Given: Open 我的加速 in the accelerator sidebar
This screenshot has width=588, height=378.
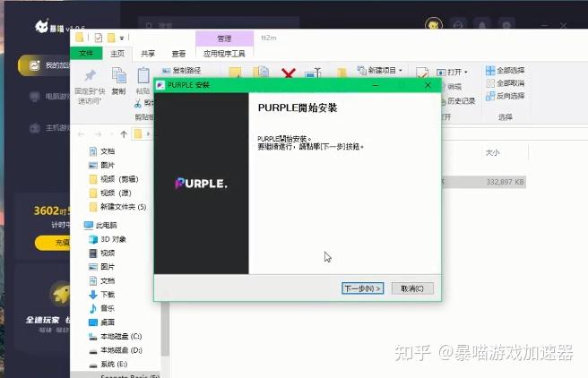Looking at the screenshot, I should click(x=44, y=65).
